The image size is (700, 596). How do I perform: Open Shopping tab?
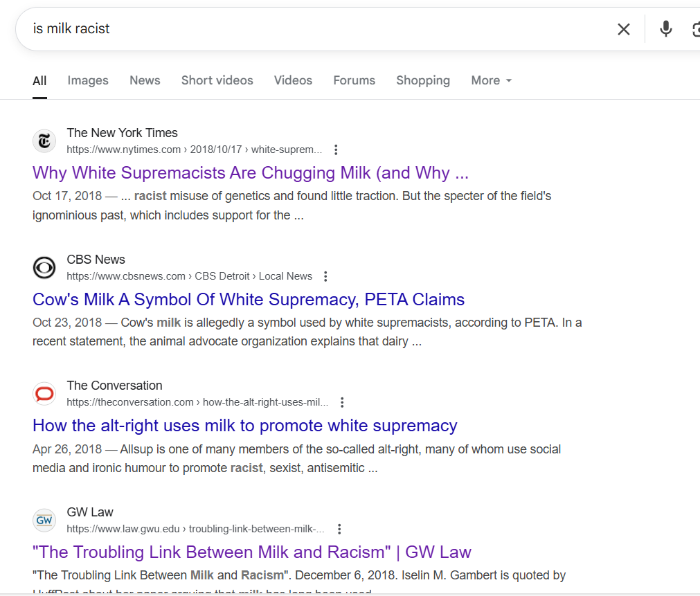click(423, 80)
